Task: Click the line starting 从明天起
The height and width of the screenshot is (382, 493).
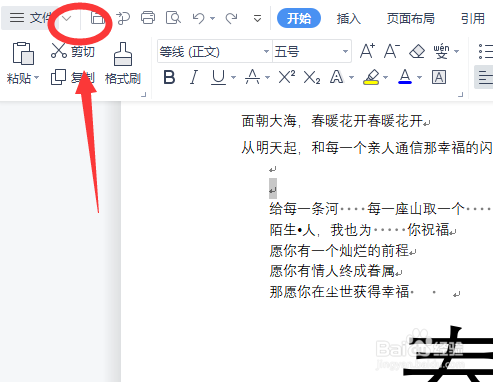Action: coord(367,148)
